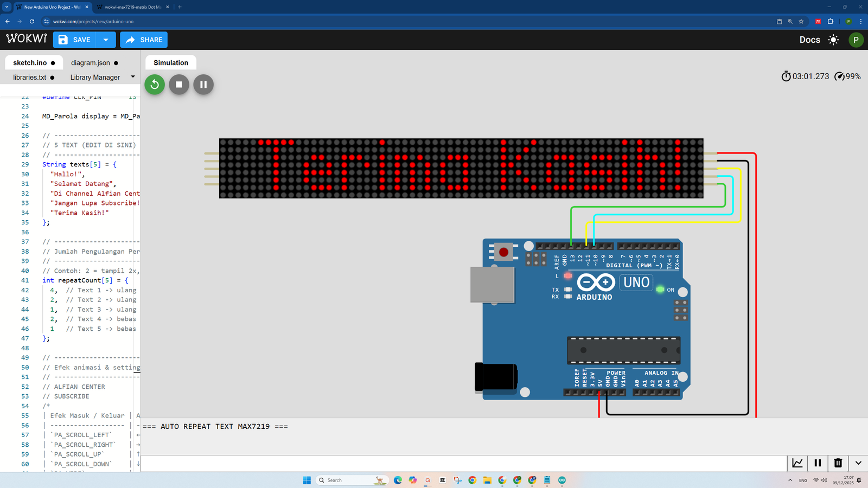
Task: Pause serial monitor output
Action: [818, 463]
